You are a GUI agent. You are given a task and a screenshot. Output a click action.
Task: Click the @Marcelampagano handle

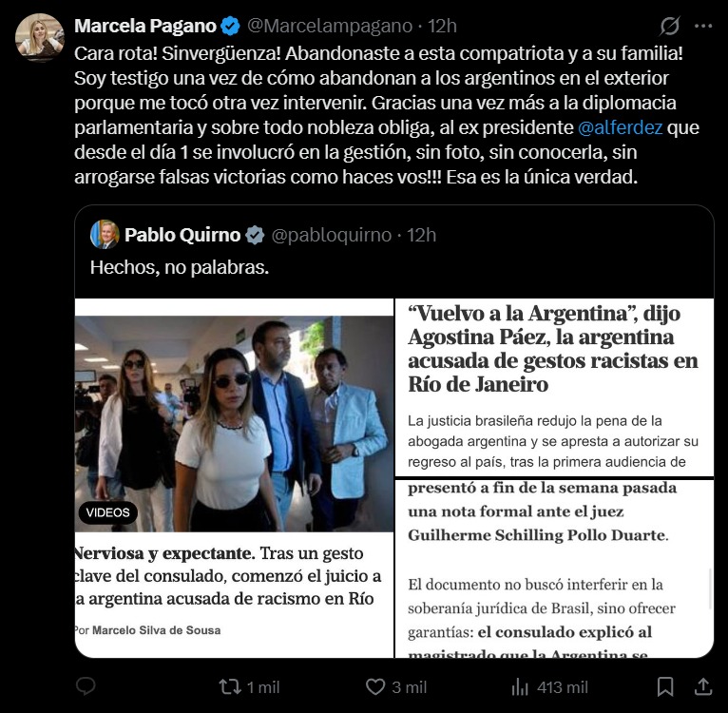click(330, 26)
